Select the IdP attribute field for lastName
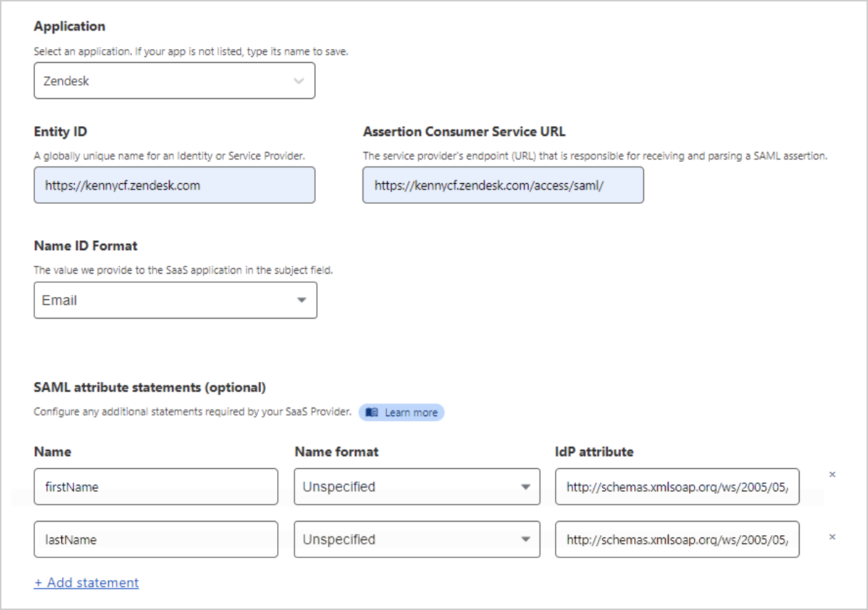The width and height of the screenshot is (868, 610). click(677, 539)
